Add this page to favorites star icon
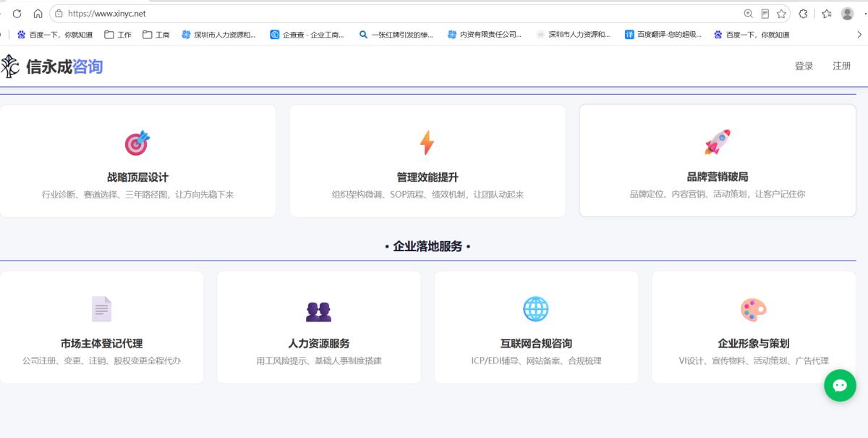 coord(781,14)
